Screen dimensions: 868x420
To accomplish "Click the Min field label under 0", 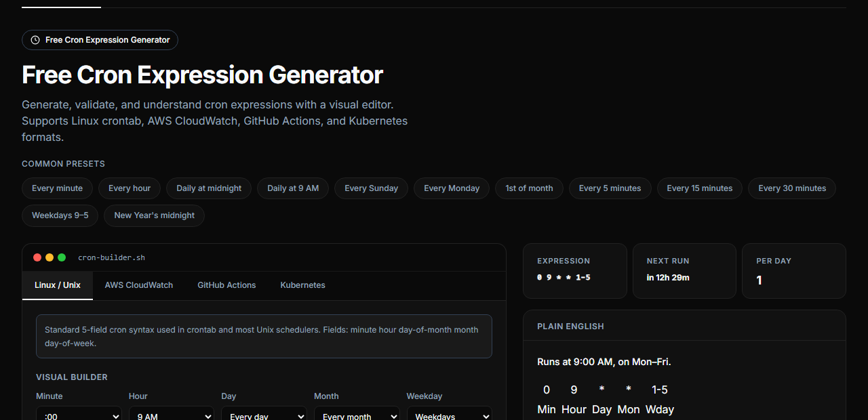I will pos(547,409).
